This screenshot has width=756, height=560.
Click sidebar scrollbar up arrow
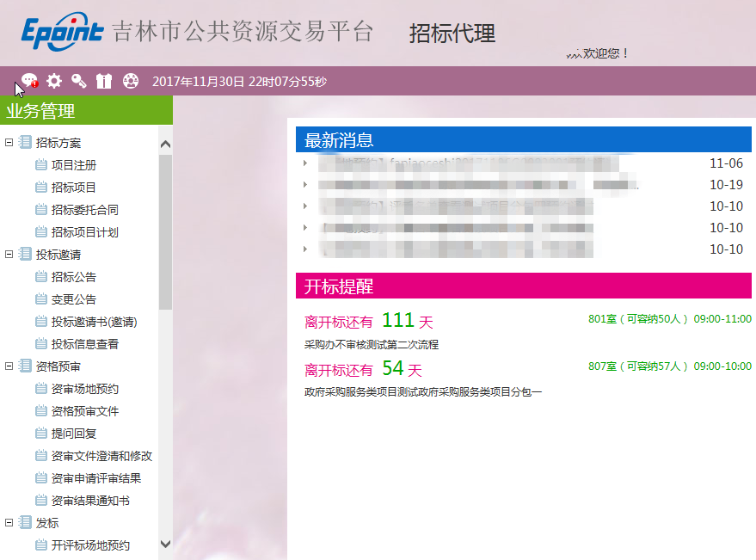pos(166,145)
